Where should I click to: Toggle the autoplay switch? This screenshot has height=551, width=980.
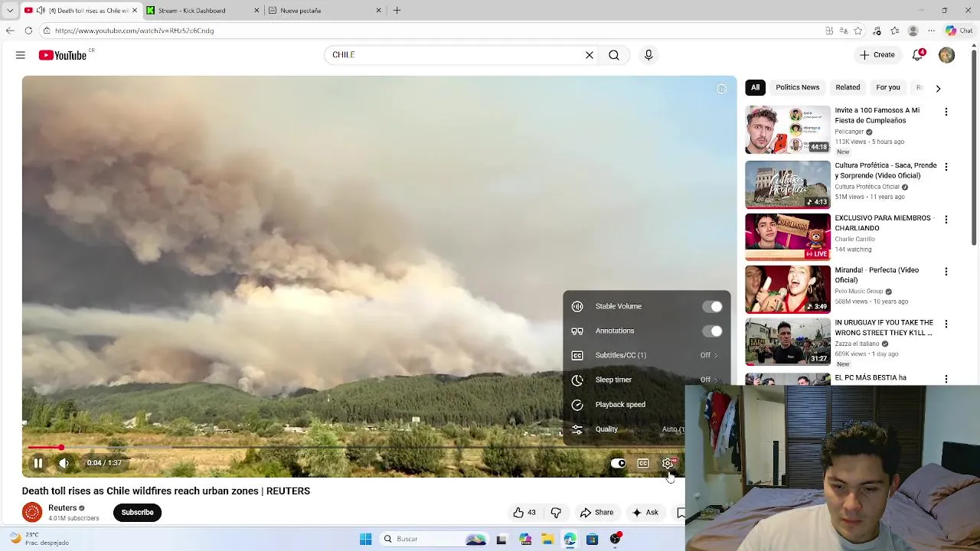point(618,463)
